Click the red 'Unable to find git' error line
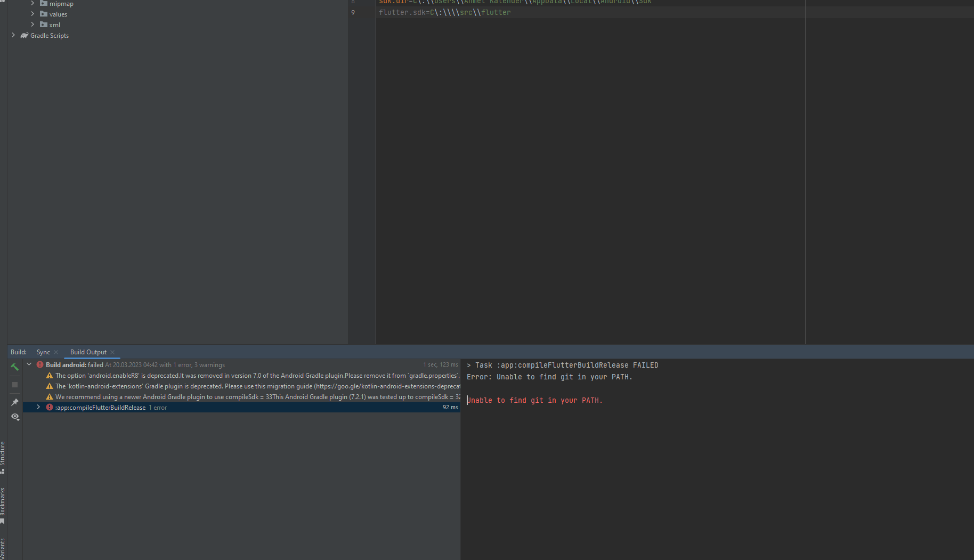The image size is (974, 560). [x=534, y=400]
